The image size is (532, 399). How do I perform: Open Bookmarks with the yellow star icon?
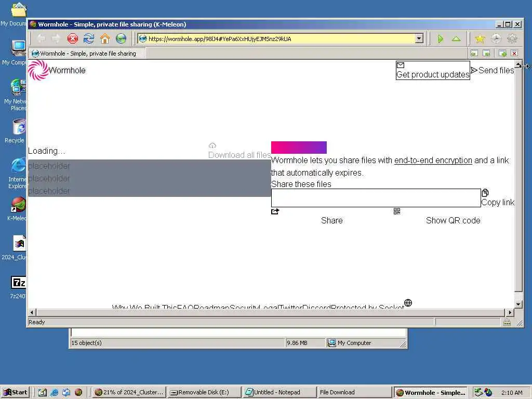[x=480, y=38]
